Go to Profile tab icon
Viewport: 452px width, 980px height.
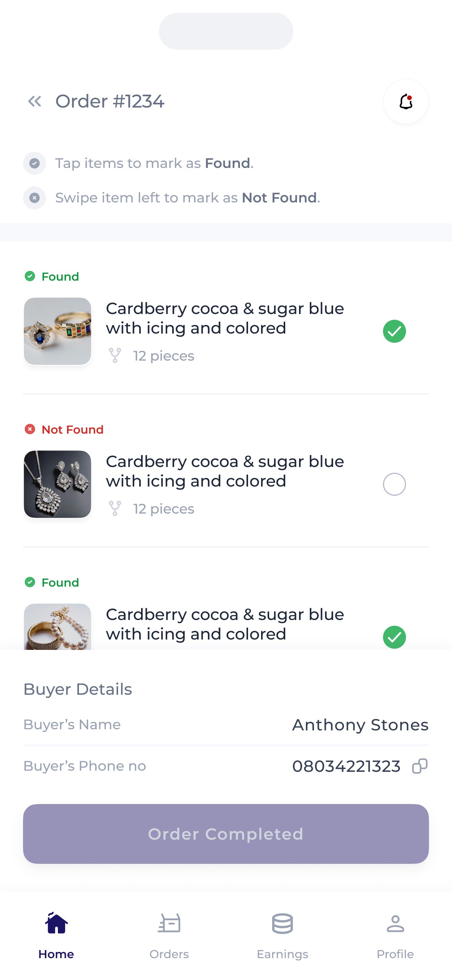click(395, 923)
